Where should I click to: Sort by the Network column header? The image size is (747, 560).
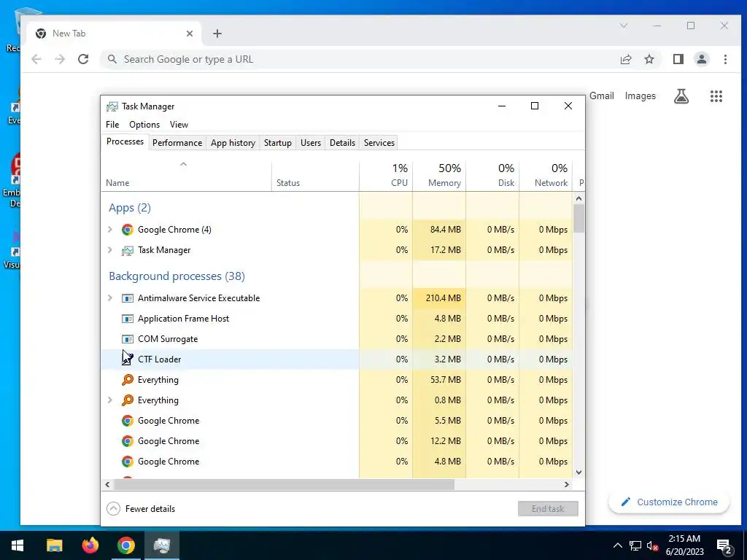point(546,175)
